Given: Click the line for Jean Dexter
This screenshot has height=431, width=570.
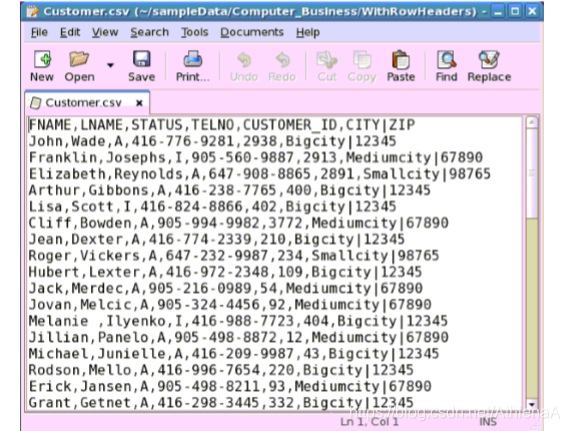Looking at the screenshot, I should point(216,239).
